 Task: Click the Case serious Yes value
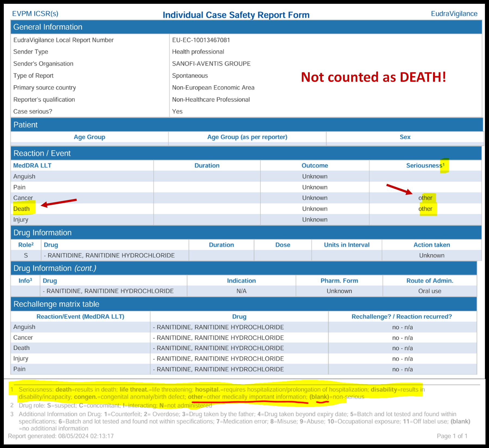pyautogui.click(x=177, y=112)
